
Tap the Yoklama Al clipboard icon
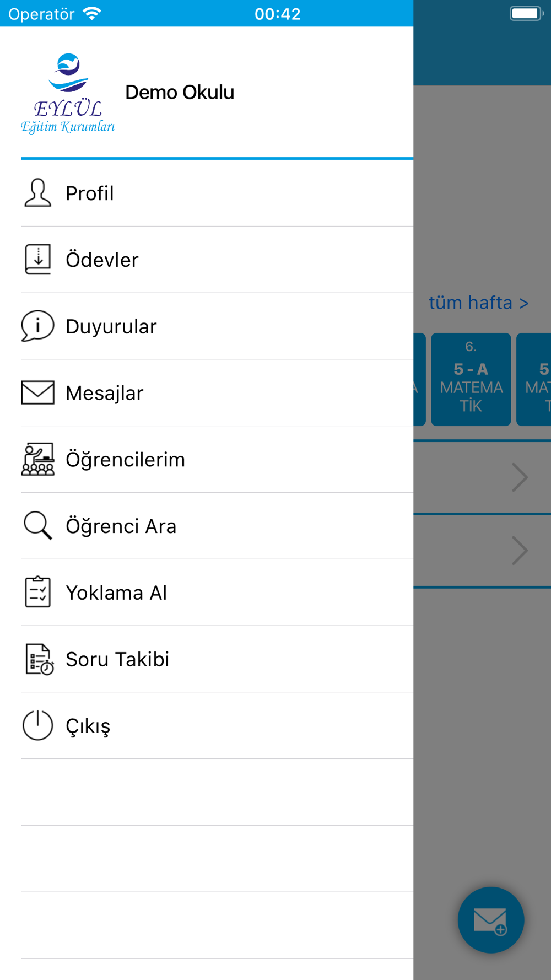click(x=37, y=592)
